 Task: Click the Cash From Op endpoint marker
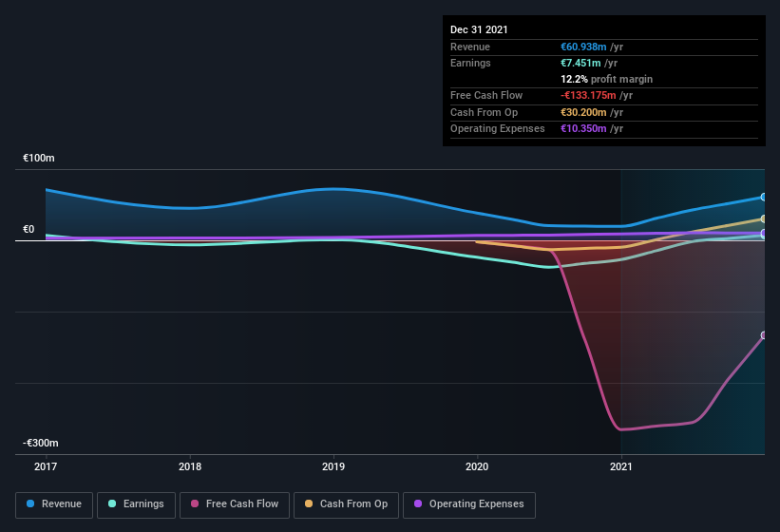tap(764, 218)
